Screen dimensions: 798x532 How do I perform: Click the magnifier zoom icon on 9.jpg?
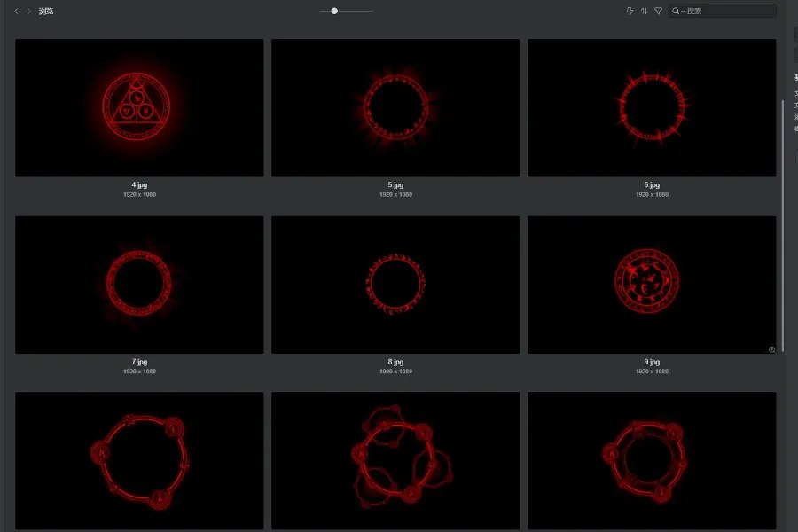(771, 349)
